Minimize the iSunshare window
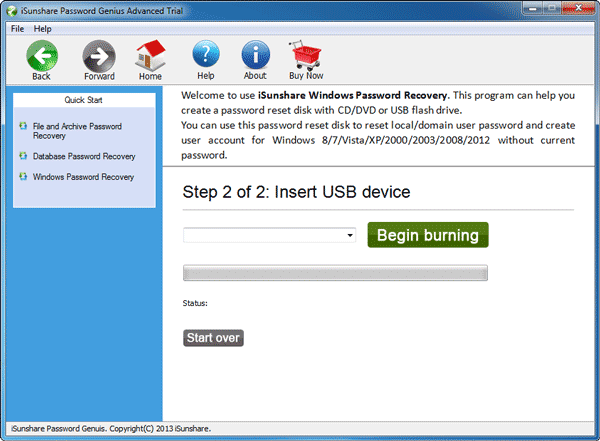The width and height of the screenshot is (600, 441). (533, 8)
